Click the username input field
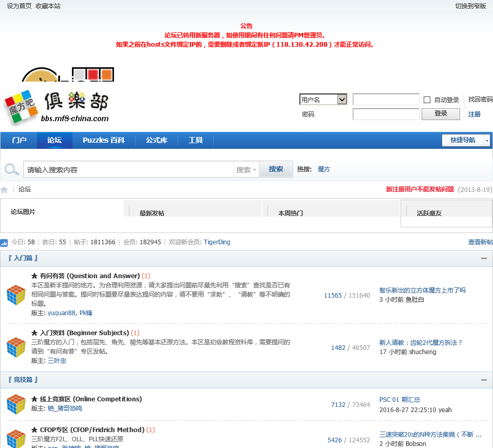 point(386,99)
